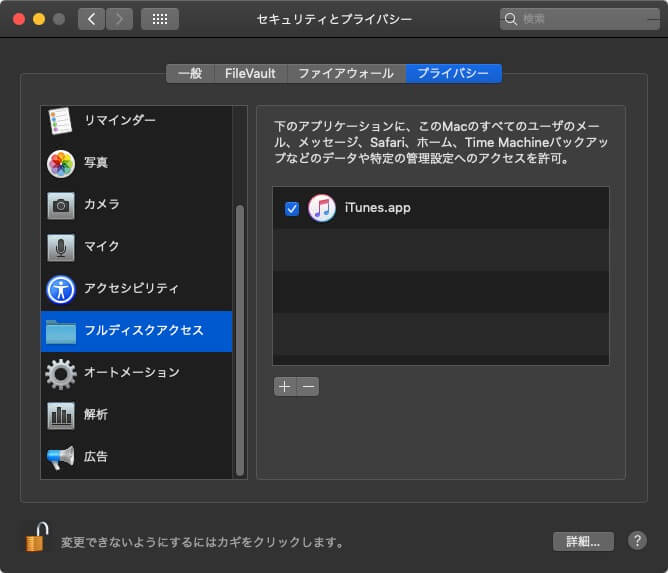This screenshot has width=668, height=573.
Task: Click the Analytics (解析) bar chart icon
Action: [x=61, y=415]
